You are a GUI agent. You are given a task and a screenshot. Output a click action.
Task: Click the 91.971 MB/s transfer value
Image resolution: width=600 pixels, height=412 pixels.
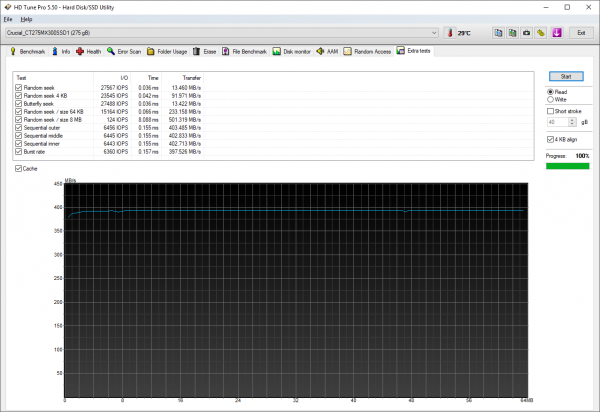tap(186, 96)
